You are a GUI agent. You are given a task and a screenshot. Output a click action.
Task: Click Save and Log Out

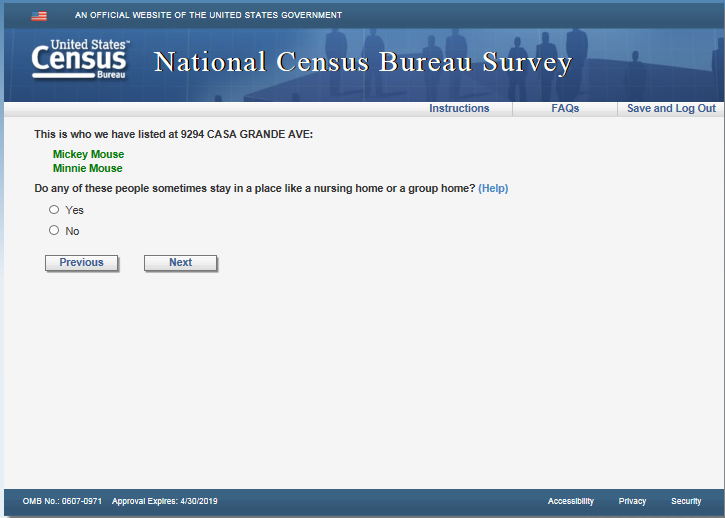click(671, 108)
